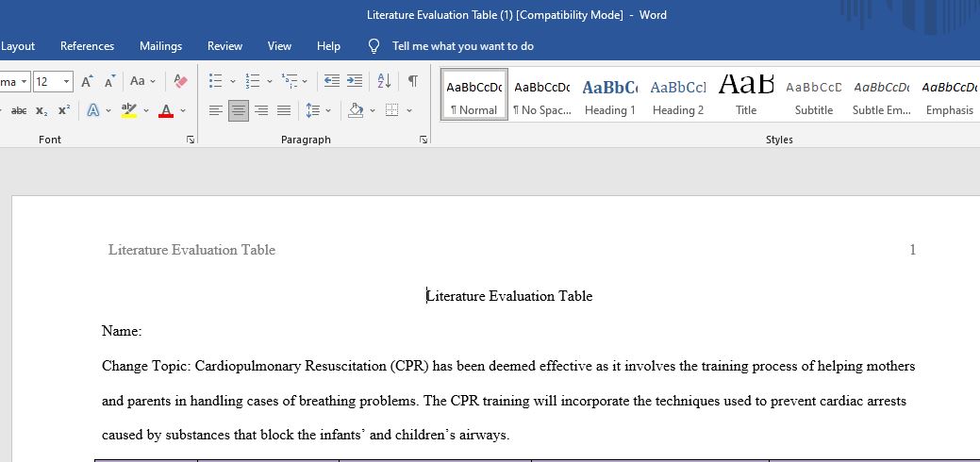Apply the shading paint bucket
The height and width of the screenshot is (462, 980).
tap(356, 110)
